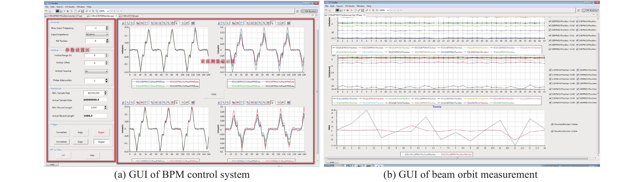Click the scissors config icon on the top-left BPM1 plot toolbar
The width and height of the screenshot is (644, 182).
tap(124, 23)
